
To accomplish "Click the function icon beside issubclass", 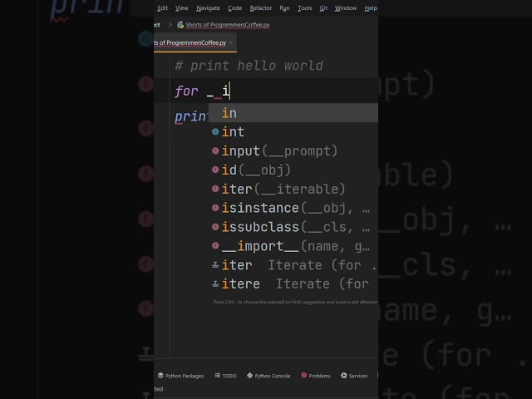I will coord(215,227).
